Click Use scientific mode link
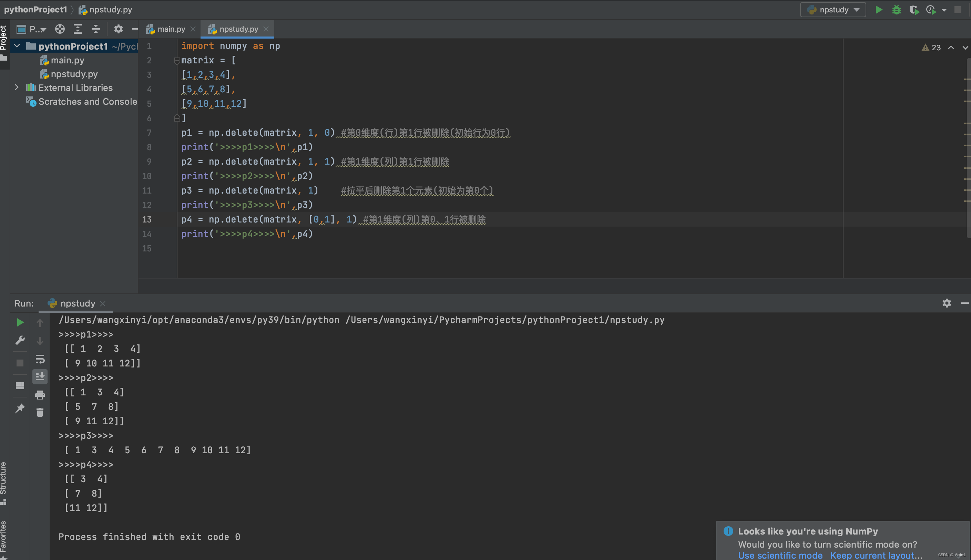 point(780,555)
